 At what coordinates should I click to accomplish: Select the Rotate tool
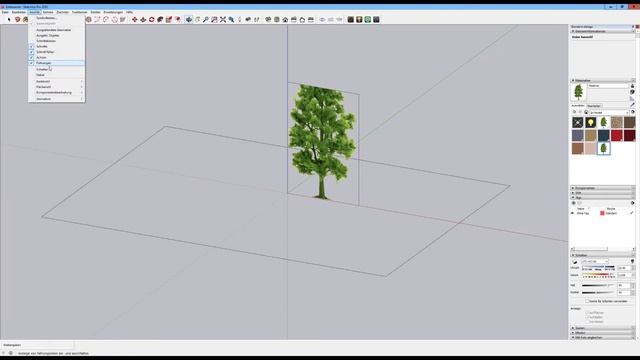click(151, 19)
